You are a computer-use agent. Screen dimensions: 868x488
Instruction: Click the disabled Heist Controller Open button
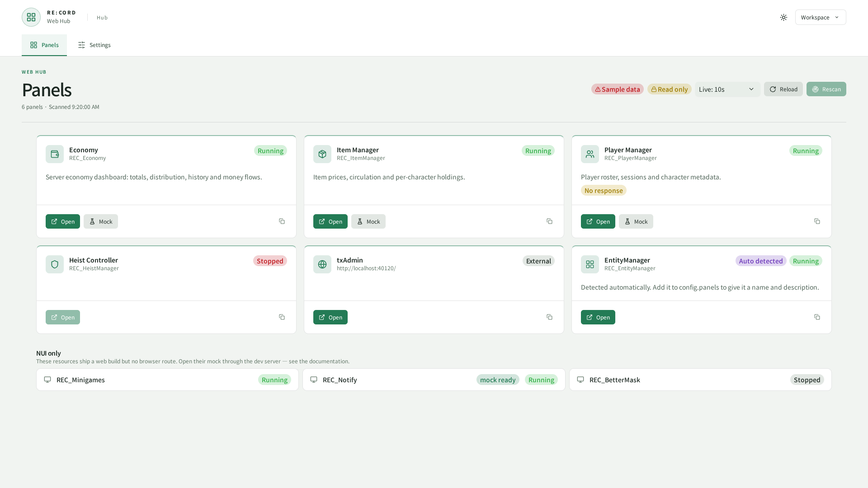tap(63, 317)
